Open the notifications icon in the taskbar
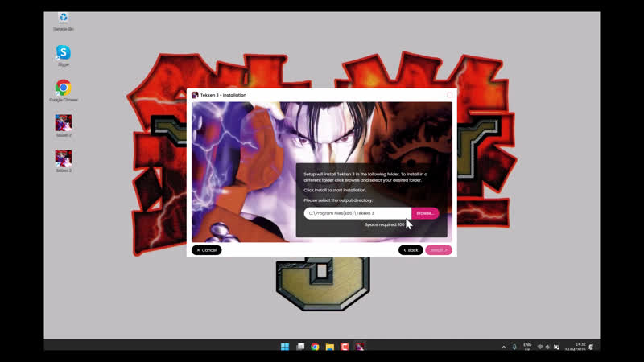 [x=592, y=348]
